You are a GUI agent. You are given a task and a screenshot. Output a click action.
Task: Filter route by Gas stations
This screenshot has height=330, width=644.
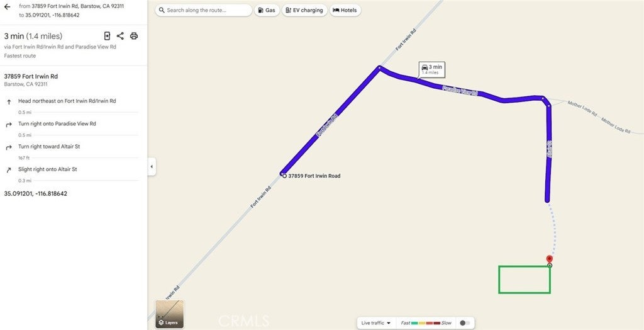coord(267,10)
